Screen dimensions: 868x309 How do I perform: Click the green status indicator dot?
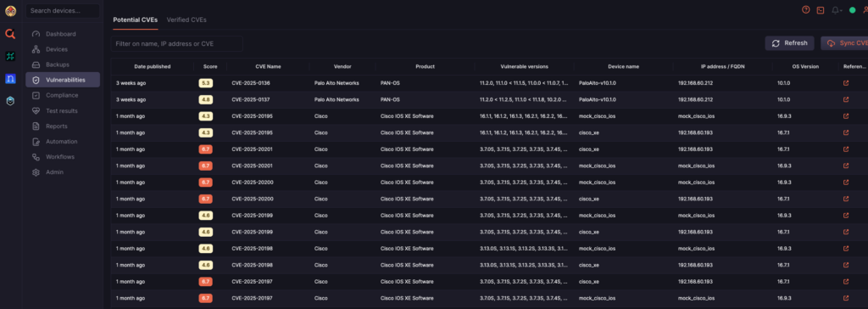(853, 10)
